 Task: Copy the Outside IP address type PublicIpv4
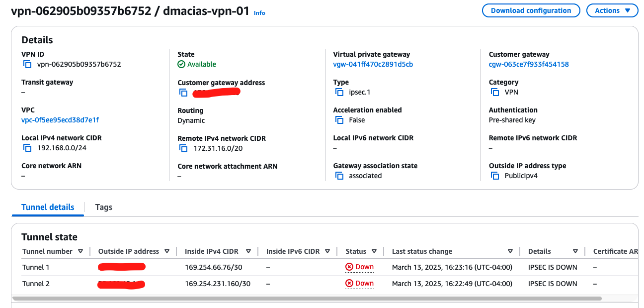coord(495,176)
